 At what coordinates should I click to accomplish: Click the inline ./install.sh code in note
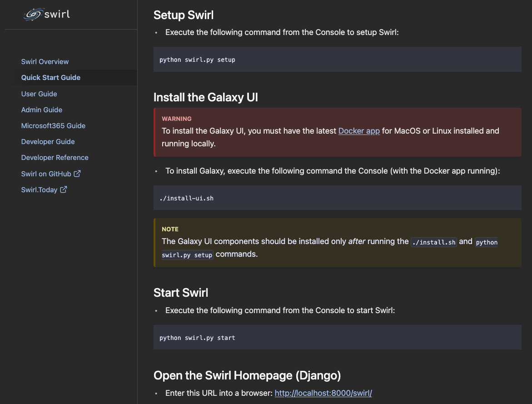point(433,242)
